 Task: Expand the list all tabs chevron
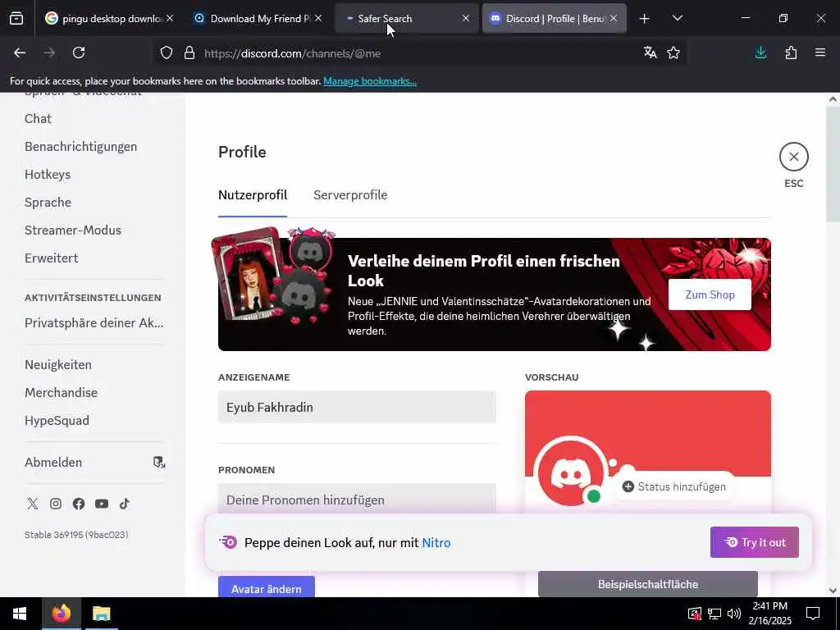tap(678, 18)
